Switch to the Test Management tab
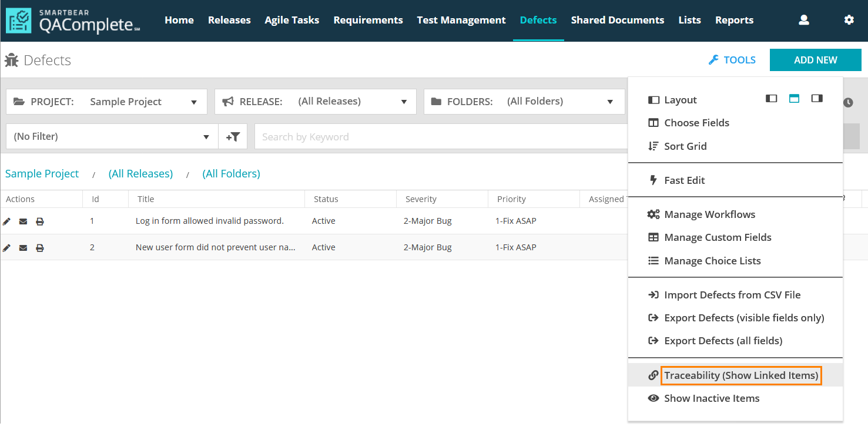The width and height of the screenshot is (868, 440). 461,20
